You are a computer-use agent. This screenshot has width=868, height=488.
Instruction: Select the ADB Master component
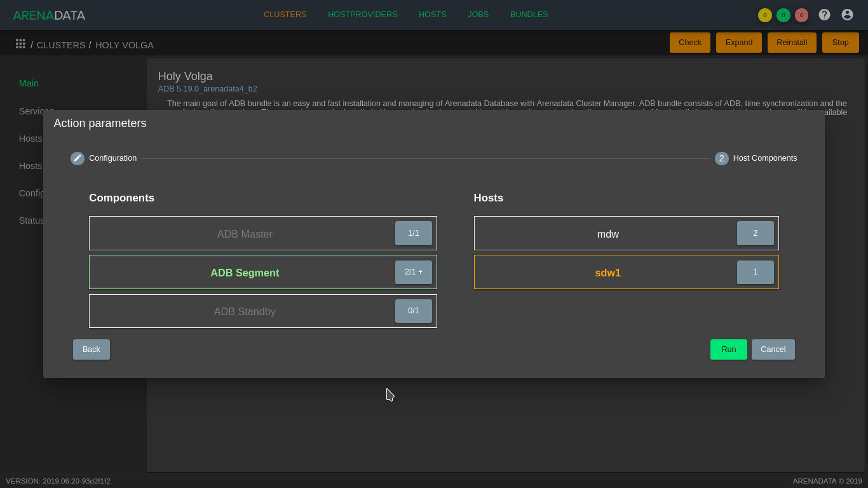[x=245, y=234]
